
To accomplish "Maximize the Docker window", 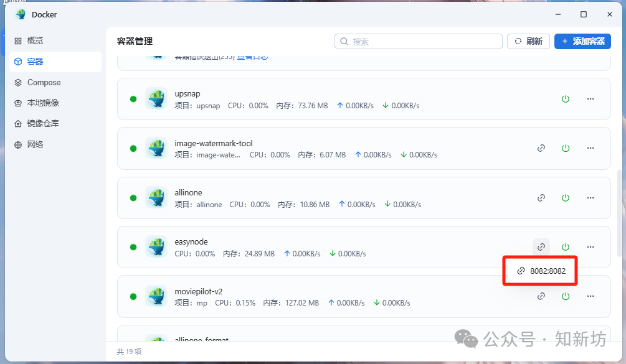I will coord(583,14).
